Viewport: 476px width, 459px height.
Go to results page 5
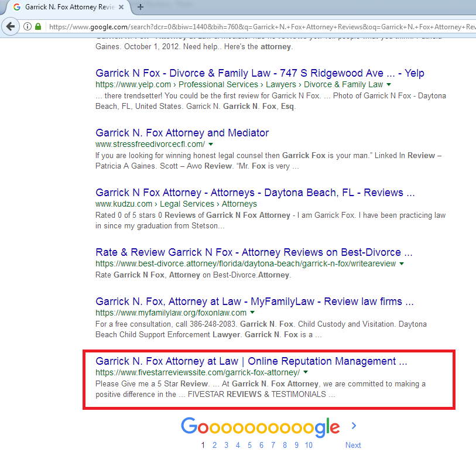point(249,446)
